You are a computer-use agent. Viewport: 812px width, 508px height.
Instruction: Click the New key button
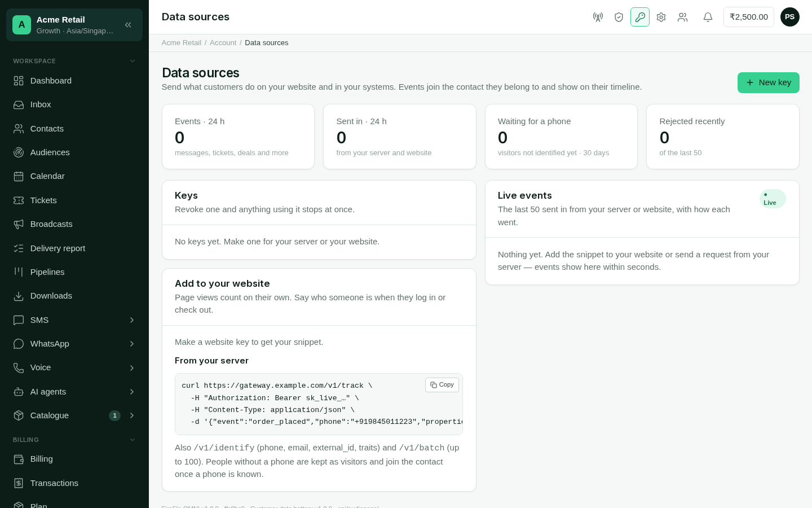[x=768, y=82]
